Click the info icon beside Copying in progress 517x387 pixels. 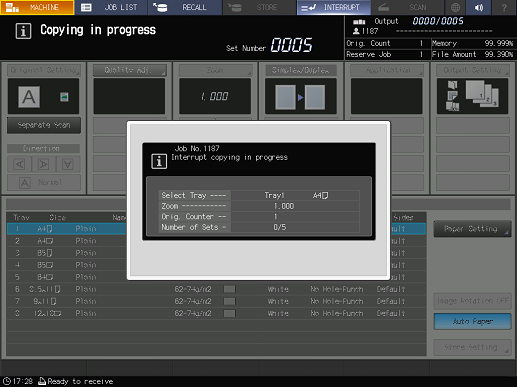[x=23, y=31]
